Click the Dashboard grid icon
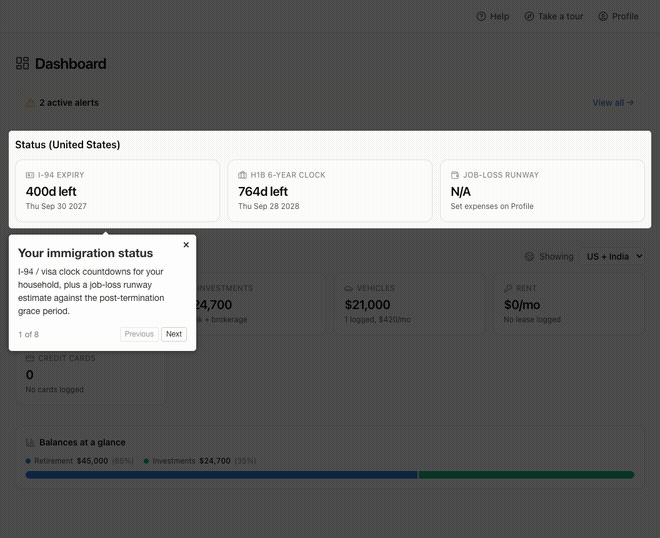 22,64
